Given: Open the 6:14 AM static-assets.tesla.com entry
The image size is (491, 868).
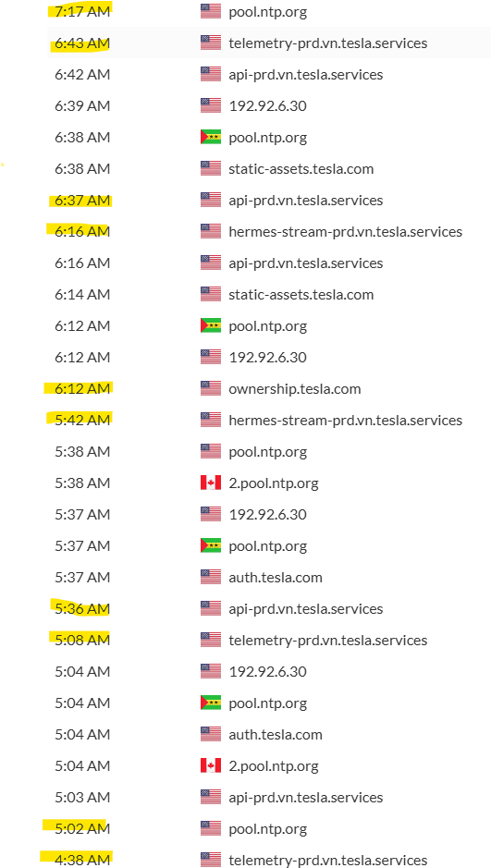Looking at the screenshot, I should click(x=301, y=295).
